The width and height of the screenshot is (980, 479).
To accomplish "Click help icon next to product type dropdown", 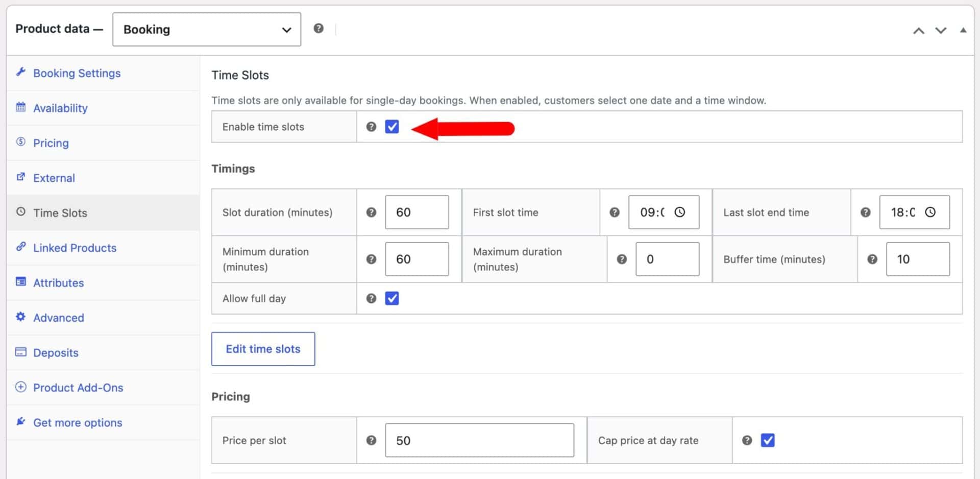I will point(318,29).
